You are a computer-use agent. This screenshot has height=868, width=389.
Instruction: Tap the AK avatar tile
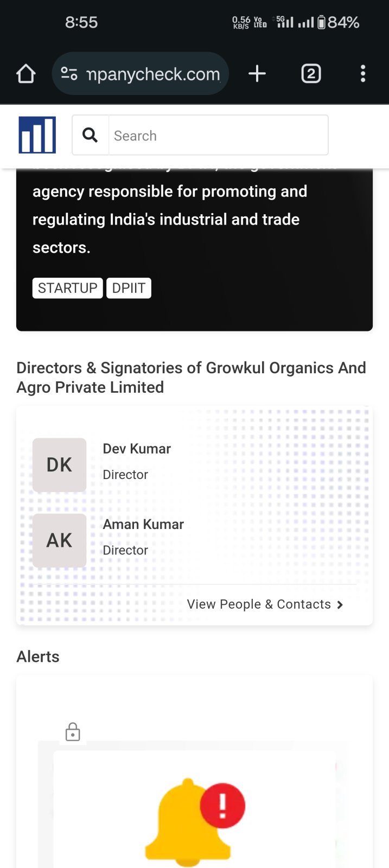59,540
